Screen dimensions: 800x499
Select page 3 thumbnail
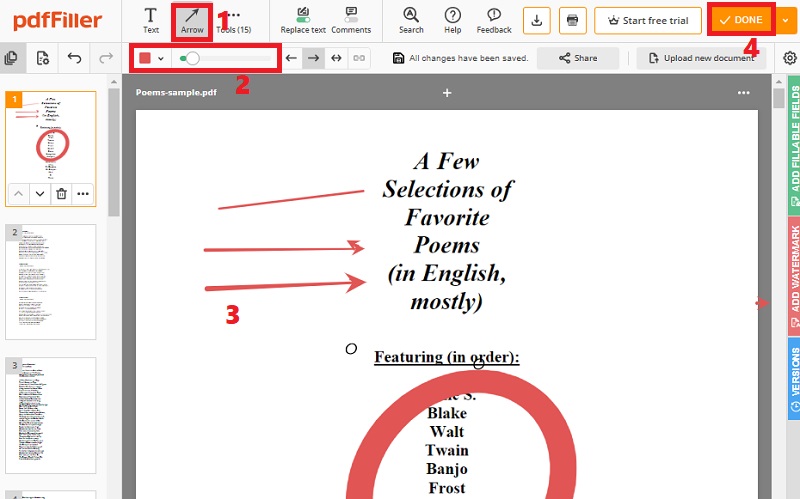click(x=51, y=415)
